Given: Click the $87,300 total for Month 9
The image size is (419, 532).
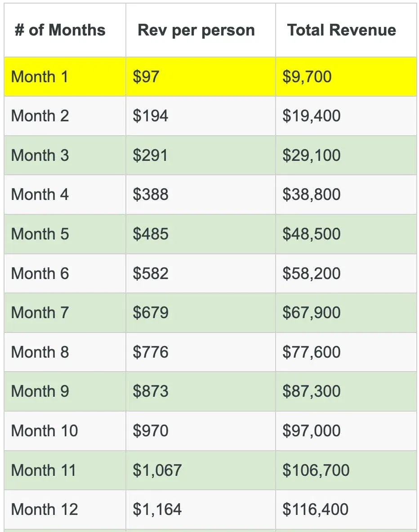Looking at the screenshot, I should pos(346,391).
